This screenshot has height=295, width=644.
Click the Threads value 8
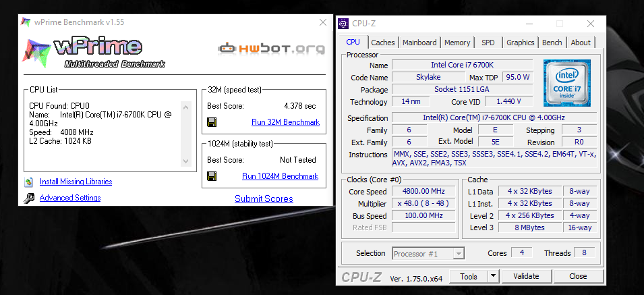pos(584,252)
